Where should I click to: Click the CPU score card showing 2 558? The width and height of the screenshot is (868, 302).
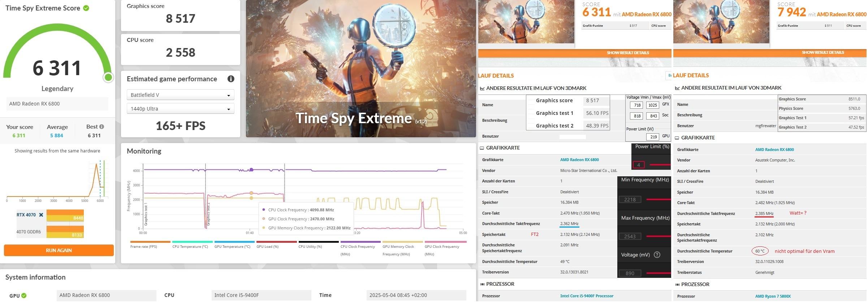[181, 49]
